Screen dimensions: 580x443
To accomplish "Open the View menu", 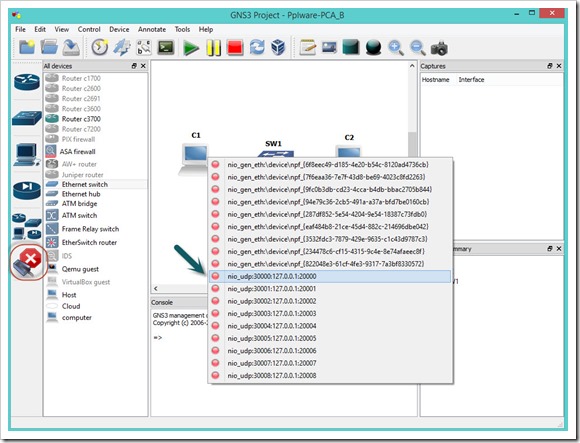I will coord(61,29).
